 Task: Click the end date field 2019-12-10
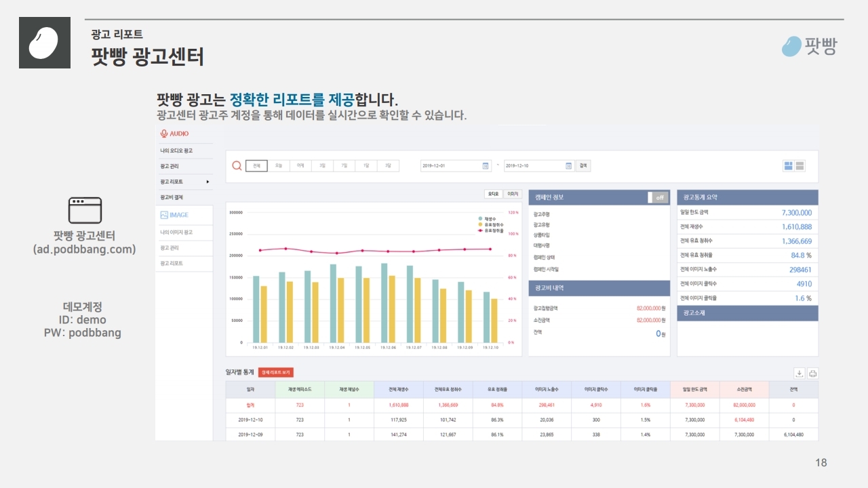click(x=540, y=165)
